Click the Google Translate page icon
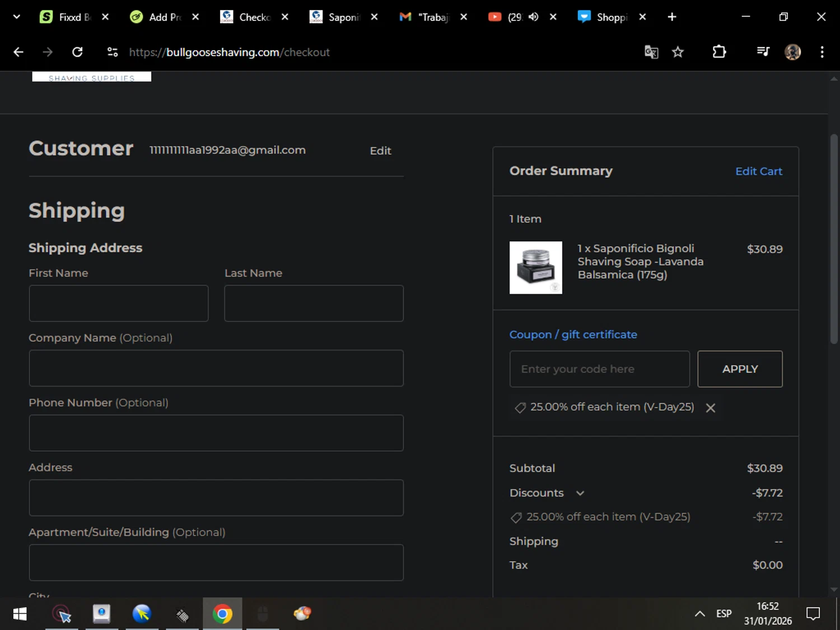 pos(651,52)
